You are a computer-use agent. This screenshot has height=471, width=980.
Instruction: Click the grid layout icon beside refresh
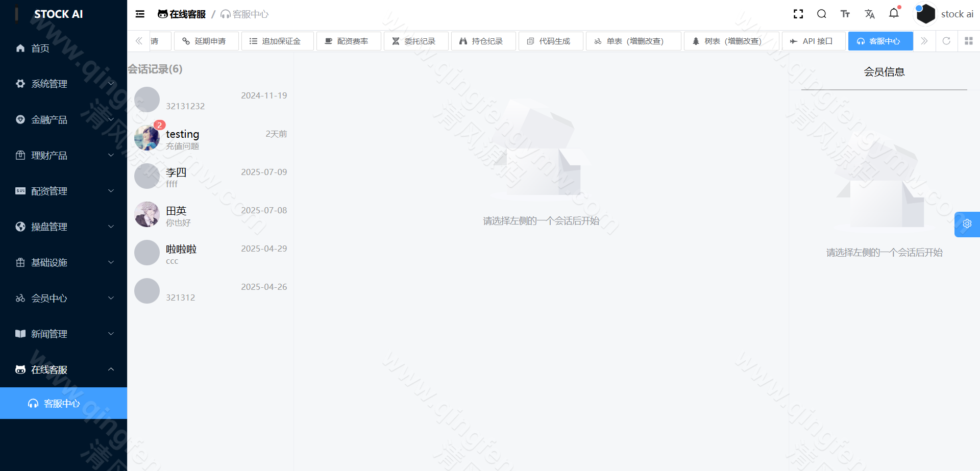[969, 41]
